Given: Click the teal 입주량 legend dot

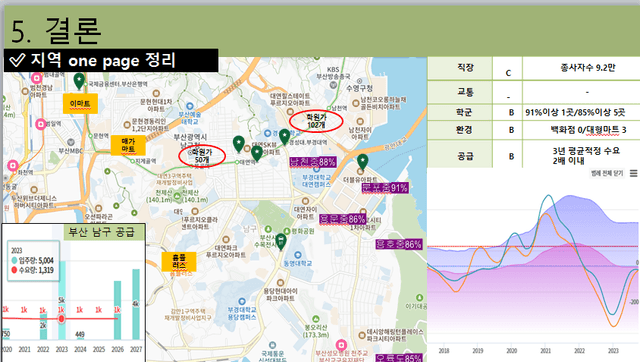Looking at the screenshot, I should pyautogui.click(x=14, y=260).
